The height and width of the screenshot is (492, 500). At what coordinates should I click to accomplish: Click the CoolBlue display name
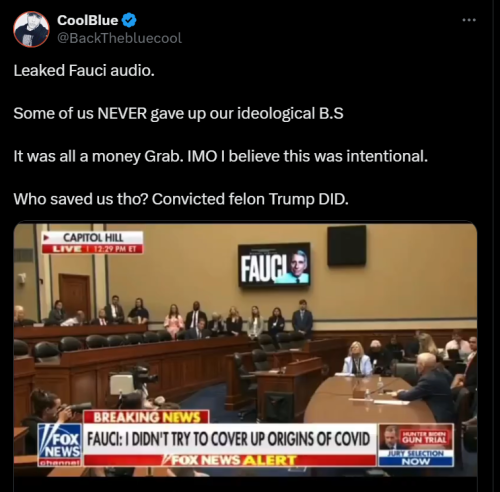[87, 20]
